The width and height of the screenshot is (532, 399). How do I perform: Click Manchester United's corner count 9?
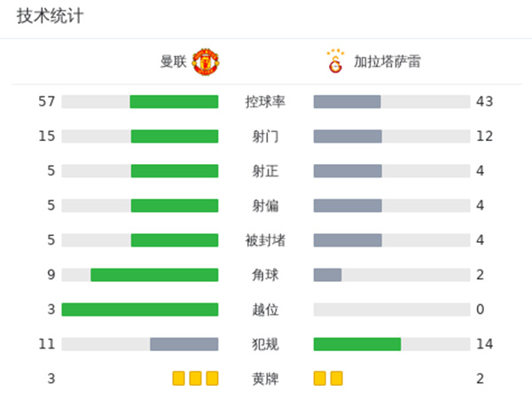[x=51, y=275]
